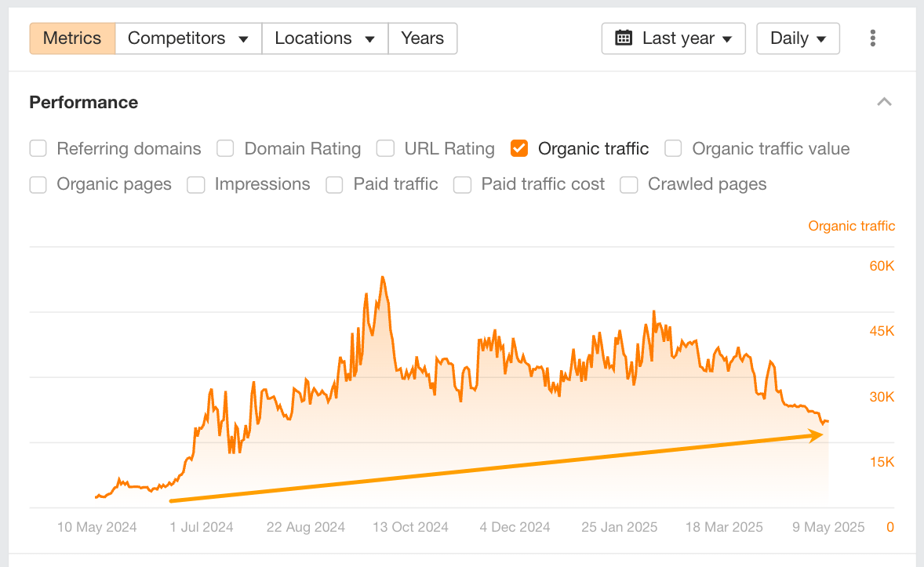Screen dimensions: 924x567
Task: Click the orange trend arrow head on chart
Action: coord(817,435)
